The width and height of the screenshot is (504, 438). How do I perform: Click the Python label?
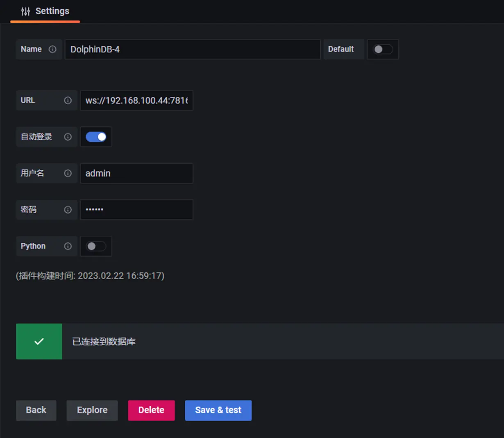click(33, 246)
